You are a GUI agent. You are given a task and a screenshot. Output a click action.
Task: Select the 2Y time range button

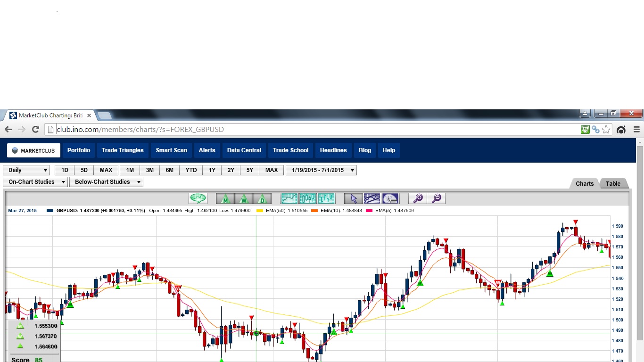click(x=231, y=170)
